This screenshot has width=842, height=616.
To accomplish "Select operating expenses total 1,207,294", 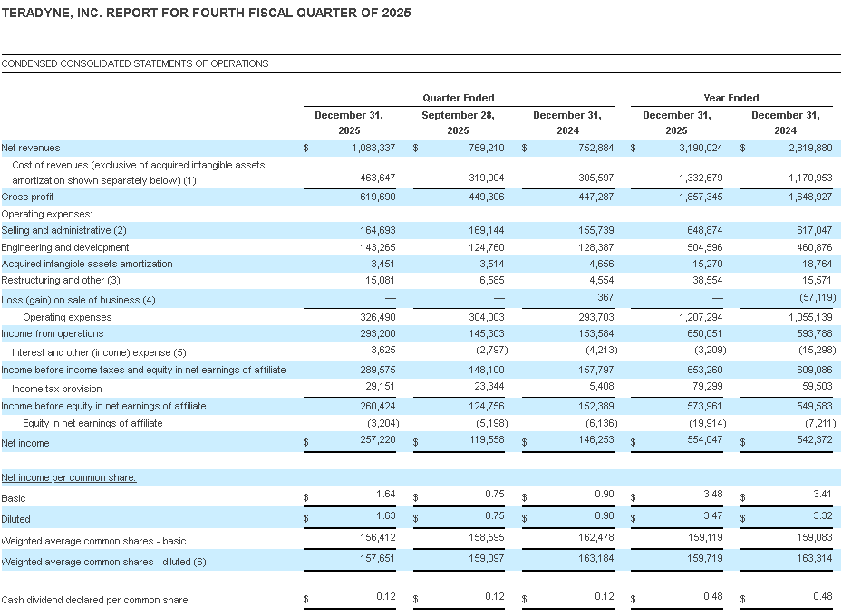I will [701, 318].
